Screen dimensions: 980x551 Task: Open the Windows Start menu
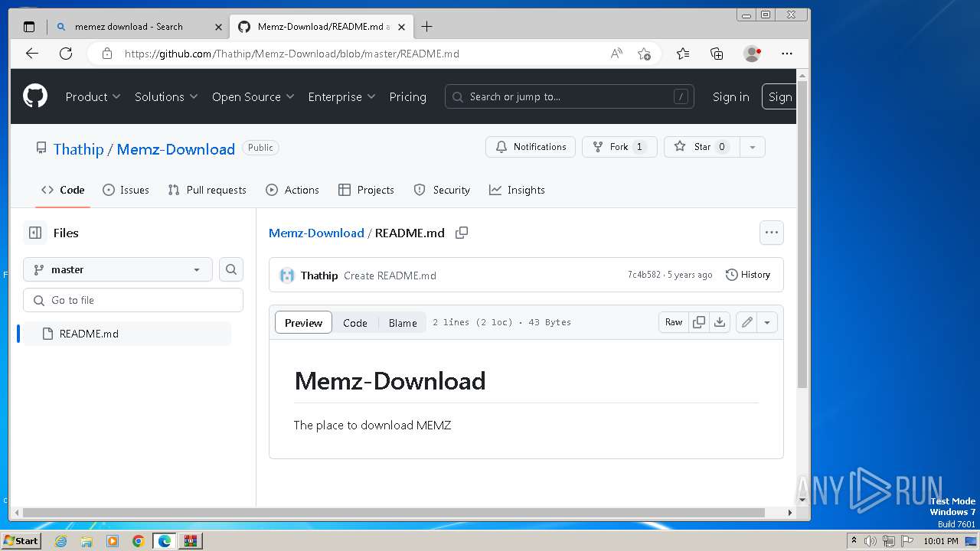pyautogui.click(x=21, y=540)
